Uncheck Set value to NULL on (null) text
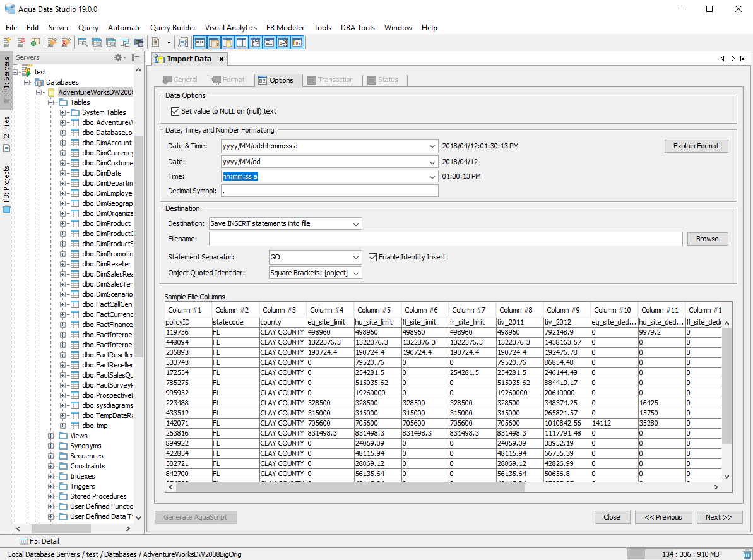This screenshot has height=560, width=753. [x=175, y=111]
